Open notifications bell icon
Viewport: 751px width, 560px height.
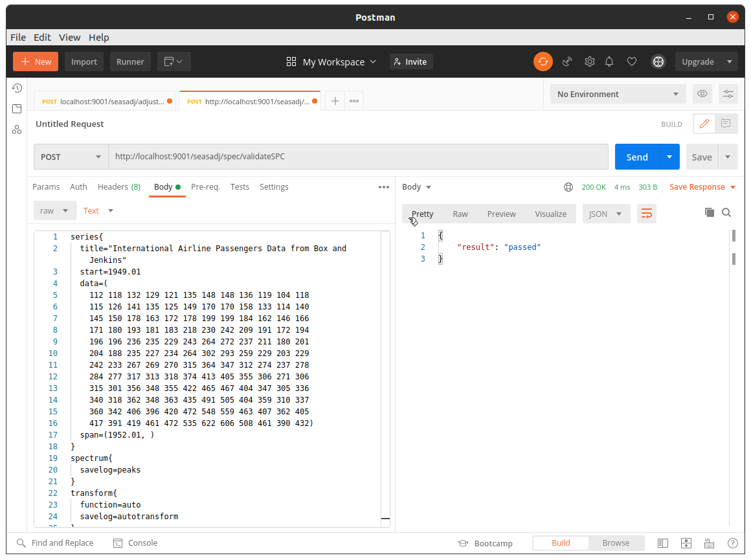pyautogui.click(x=609, y=62)
